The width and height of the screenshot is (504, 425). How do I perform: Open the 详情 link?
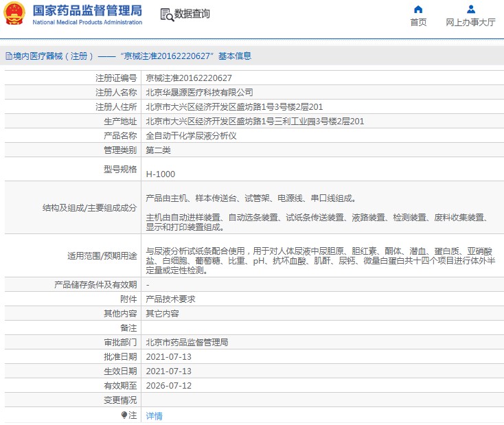[154, 415]
